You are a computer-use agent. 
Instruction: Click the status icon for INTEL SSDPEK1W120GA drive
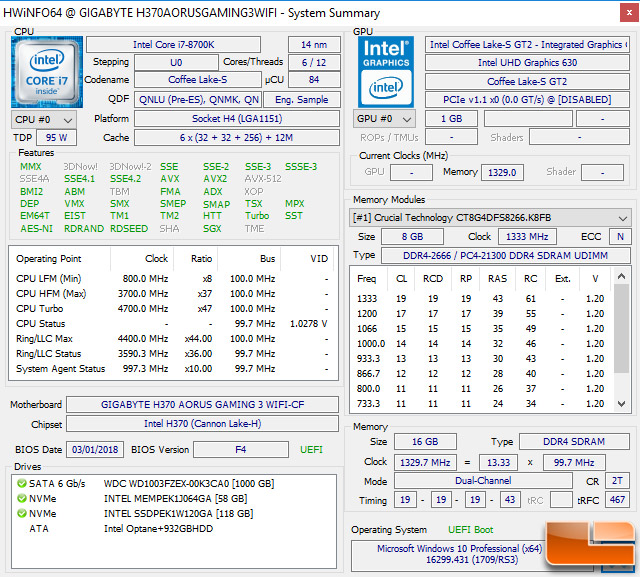point(22,513)
